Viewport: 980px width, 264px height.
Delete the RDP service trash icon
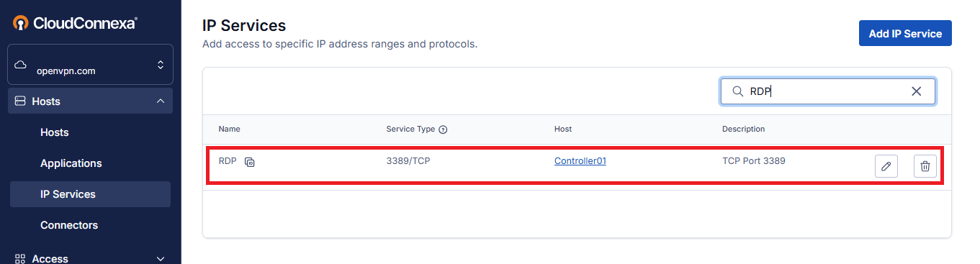point(925,166)
